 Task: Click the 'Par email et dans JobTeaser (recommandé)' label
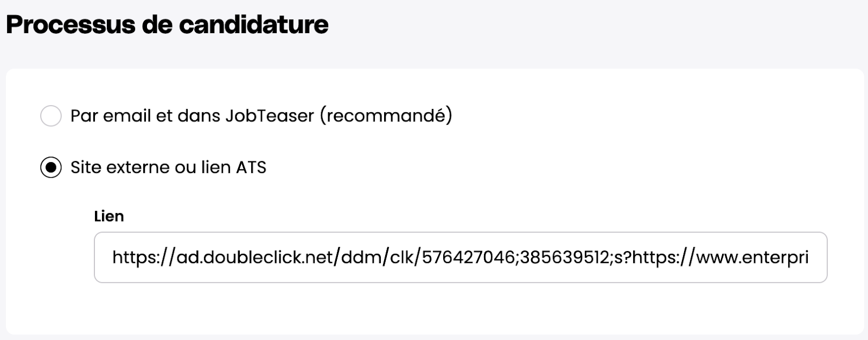261,116
